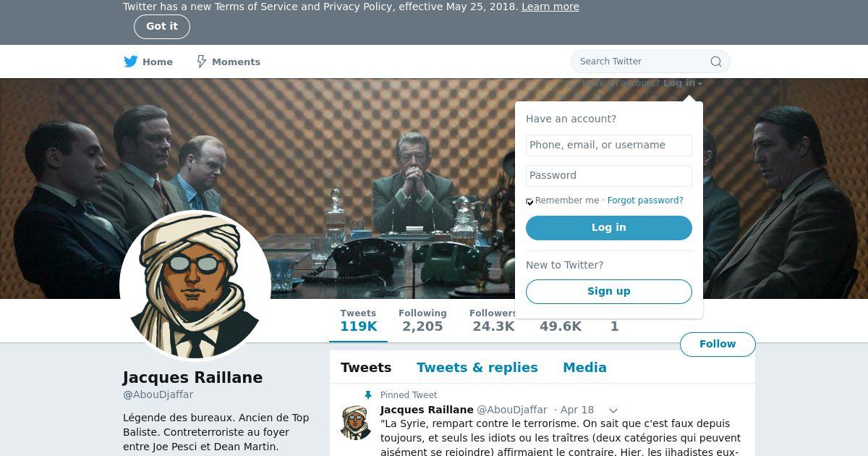Click the small avatar beside pinned tweet
The width and height of the screenshot is (868, 456).
point(356,423)
